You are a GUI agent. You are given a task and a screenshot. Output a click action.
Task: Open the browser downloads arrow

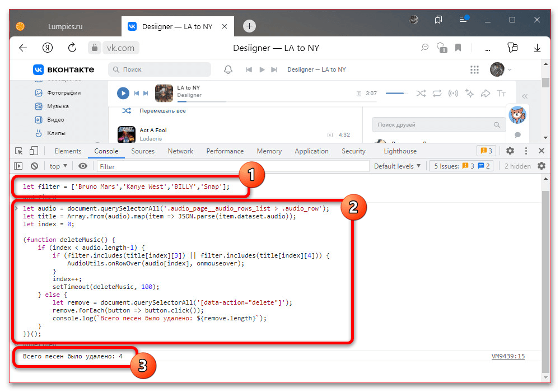(x=537, y=48)
